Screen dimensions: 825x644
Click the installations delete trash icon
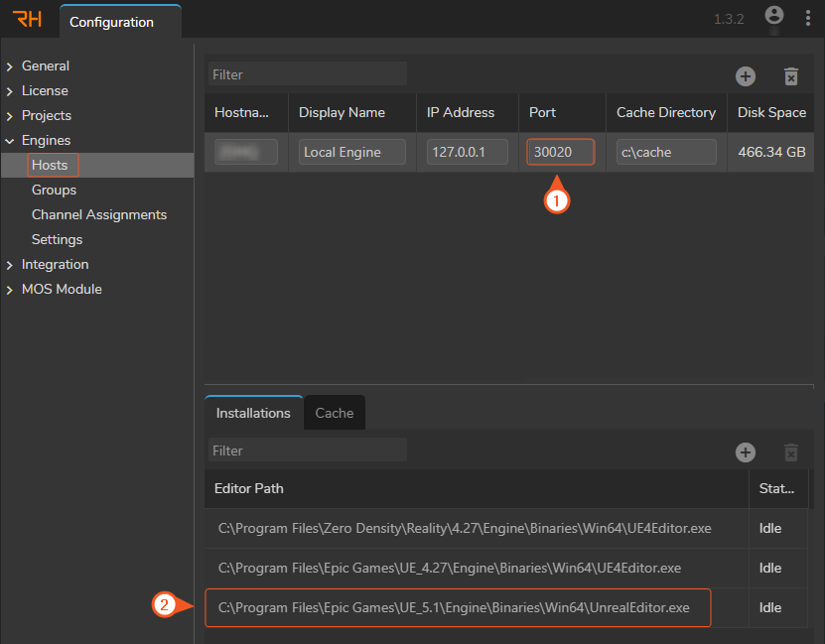791,452
